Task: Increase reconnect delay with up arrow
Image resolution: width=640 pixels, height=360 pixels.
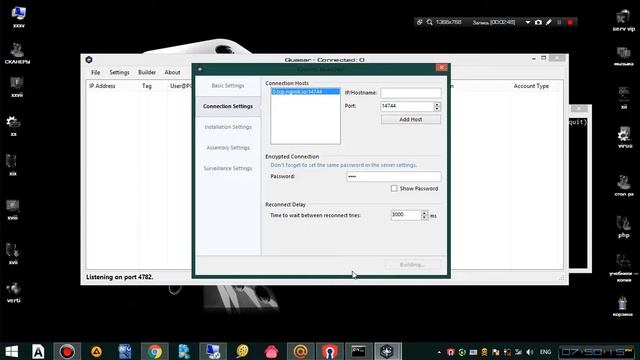Action: [x=424, y=213]
